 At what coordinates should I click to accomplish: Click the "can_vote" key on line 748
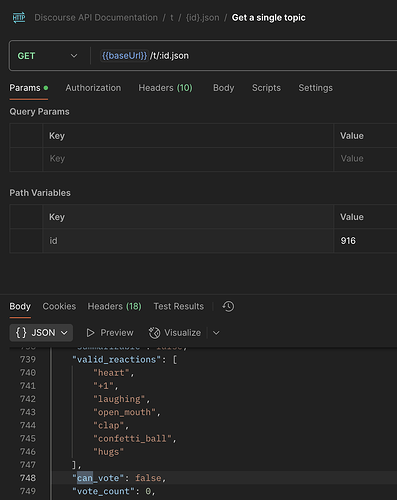(x=98, y=478)
